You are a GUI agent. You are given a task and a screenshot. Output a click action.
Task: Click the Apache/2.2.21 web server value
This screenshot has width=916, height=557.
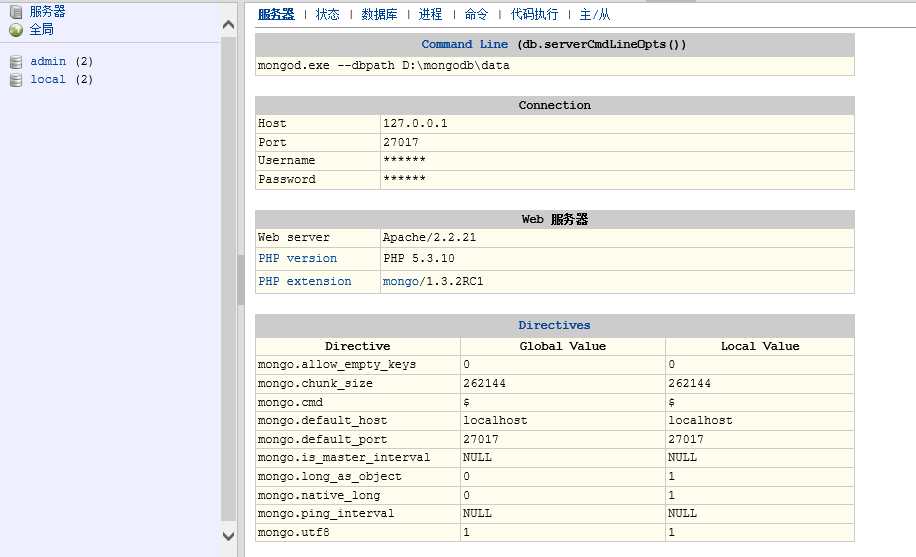429,237
